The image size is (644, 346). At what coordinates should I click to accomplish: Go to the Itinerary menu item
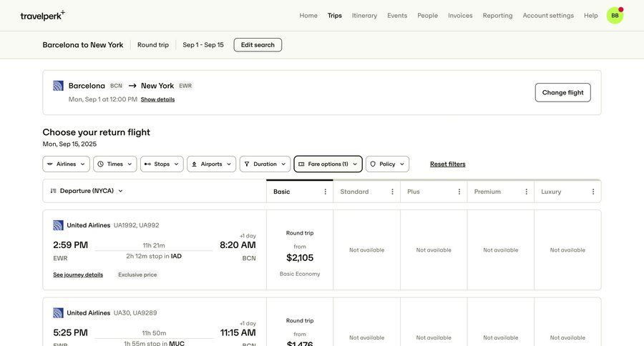364,16
